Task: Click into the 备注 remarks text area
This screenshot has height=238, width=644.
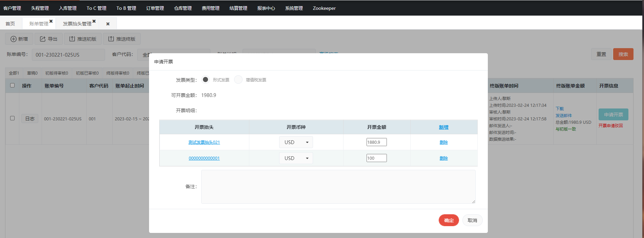Action: click(x=338, y=187)
